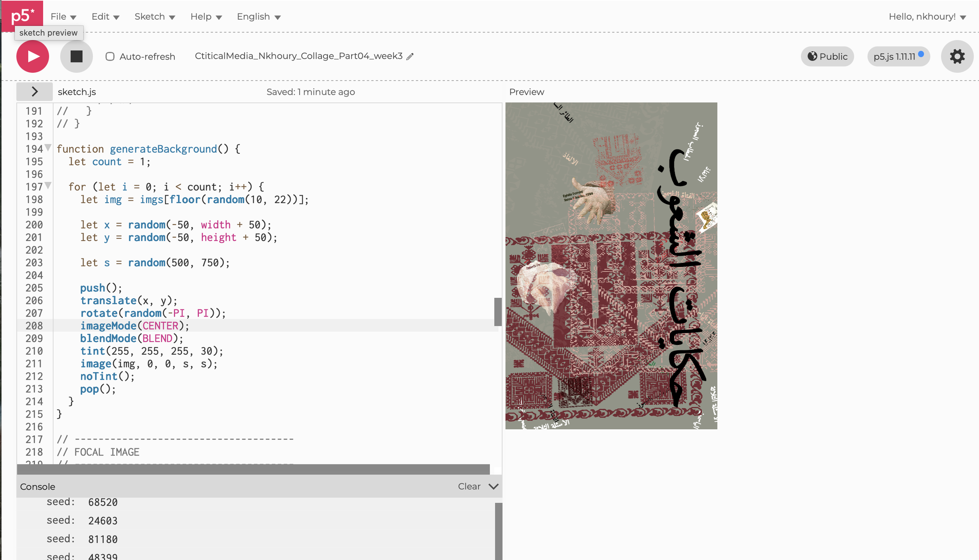Click the editor horizontal scrollbar
This screenshot has width=979, height=560.
coord(253,469)
